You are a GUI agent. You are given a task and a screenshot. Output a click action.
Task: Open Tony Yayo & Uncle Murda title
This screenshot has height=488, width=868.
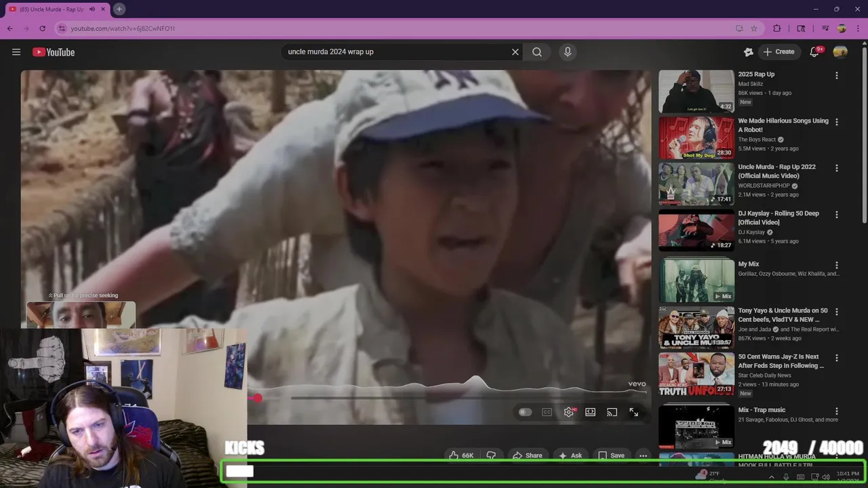(783, 315)
